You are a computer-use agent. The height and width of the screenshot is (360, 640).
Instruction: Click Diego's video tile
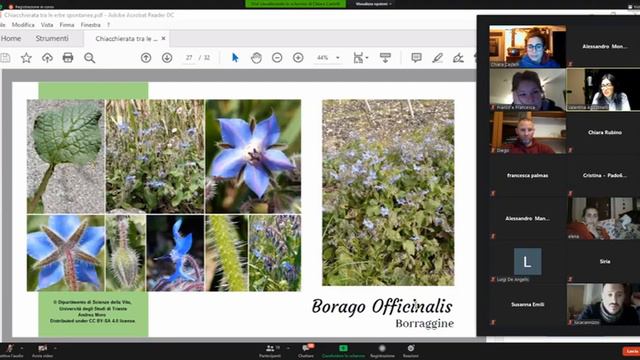coord(527,133)
